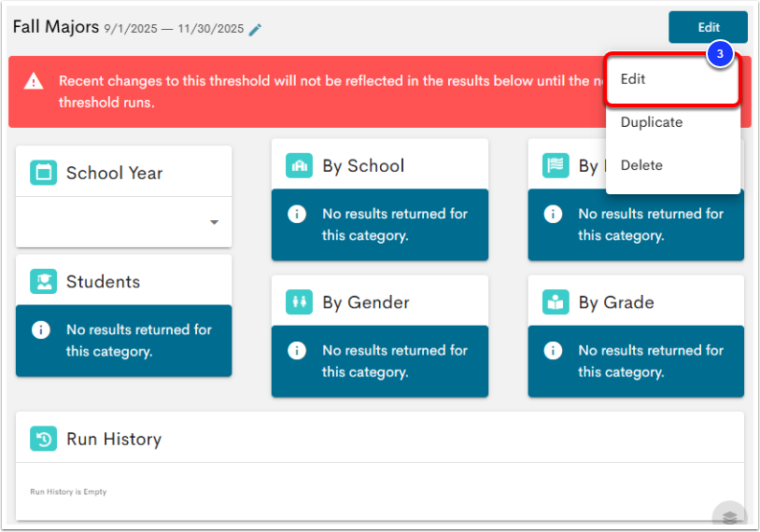Open the School Year dropdown arrow
760x532 pixels.
214,222
